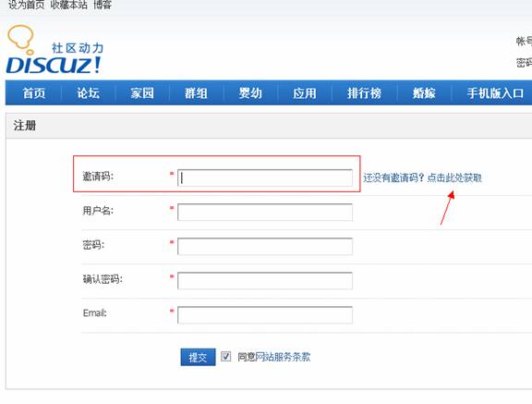532x404 pixels.
Task: Click the Discuz! logo
Action: (x=54, y=50)
